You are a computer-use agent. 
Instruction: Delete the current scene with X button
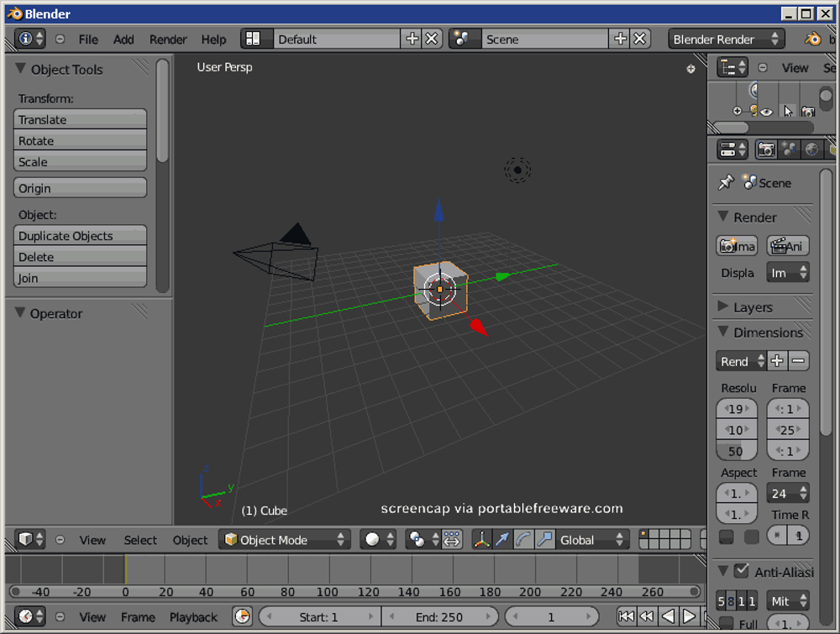(640, 39)
